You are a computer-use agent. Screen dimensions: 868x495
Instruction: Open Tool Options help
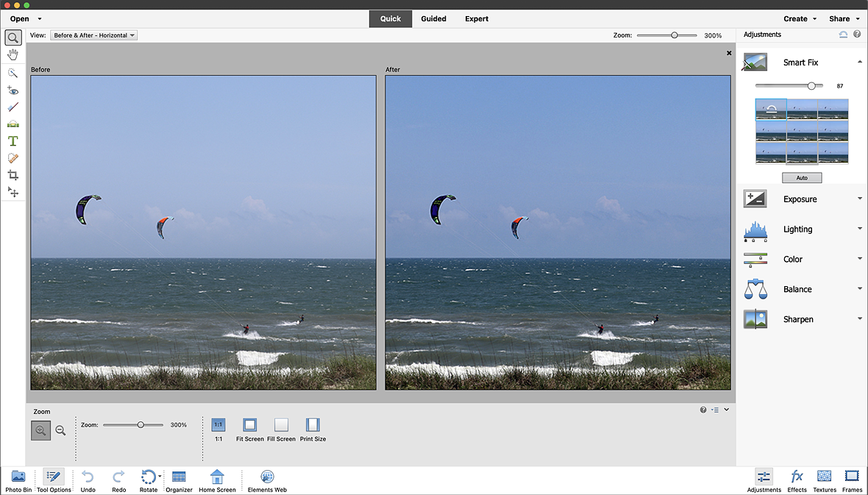(703, 410)
